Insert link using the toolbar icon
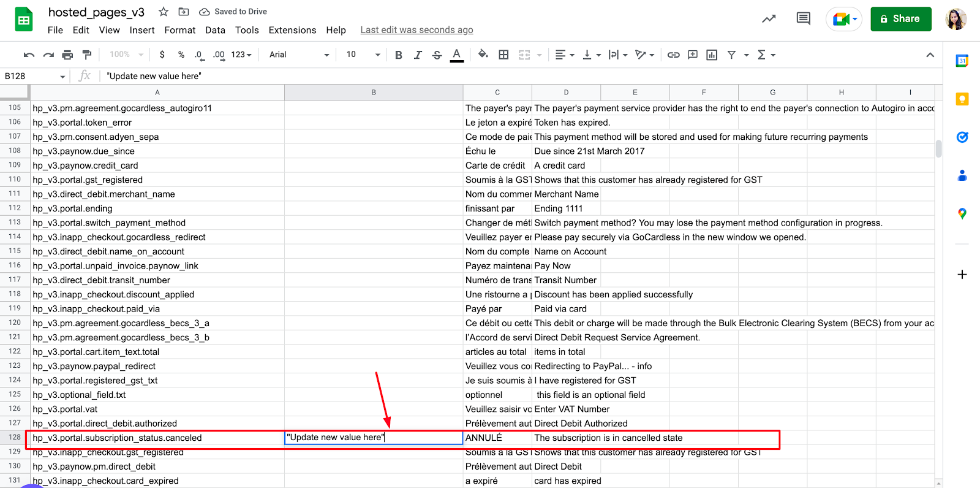Image resolution: width=980 pixels, height=488 pixels. coord(673,55)
